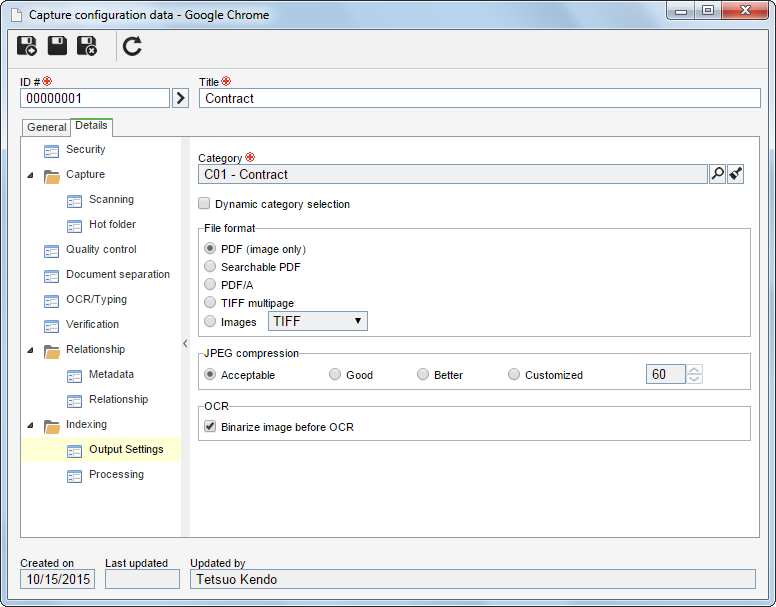This screenshot has width=776, height=607.
Task: Open Security in the tree
Action: (x=86, y=149)
